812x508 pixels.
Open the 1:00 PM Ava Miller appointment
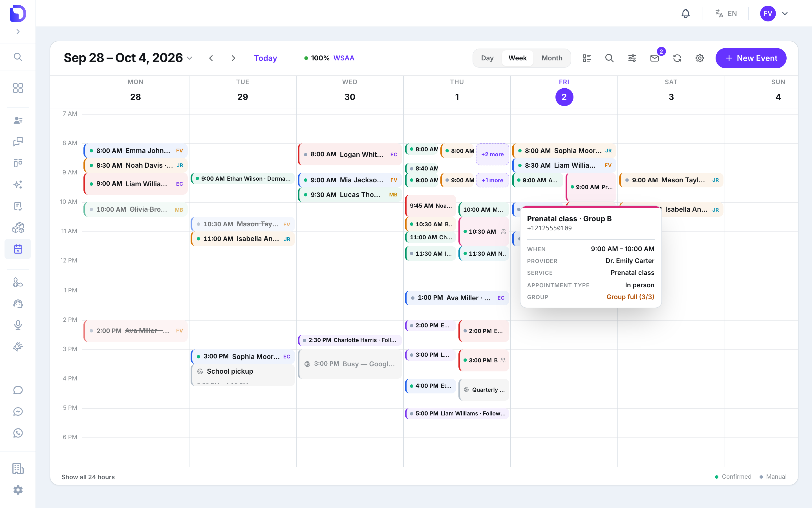(x=457, y=298)
